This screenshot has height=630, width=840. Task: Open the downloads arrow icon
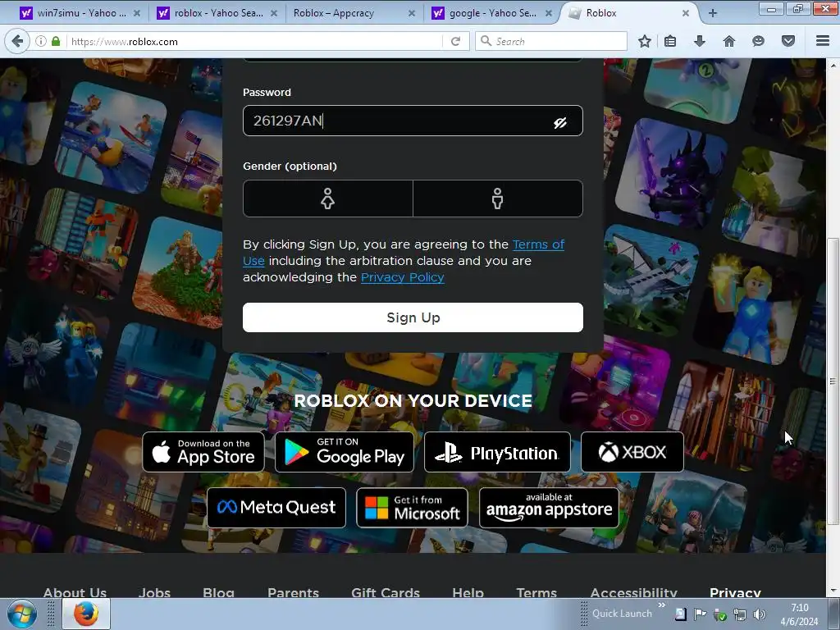699,41
